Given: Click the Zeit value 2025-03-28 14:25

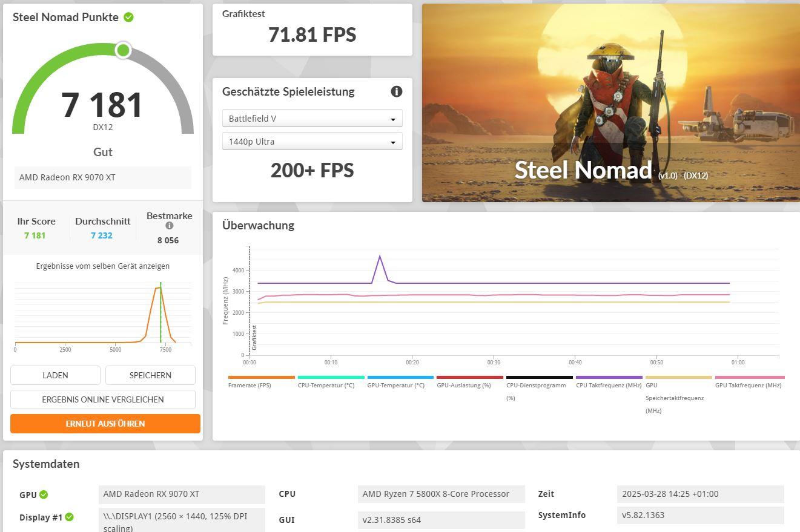Looking at the screenshot, I should click(701, 494).
